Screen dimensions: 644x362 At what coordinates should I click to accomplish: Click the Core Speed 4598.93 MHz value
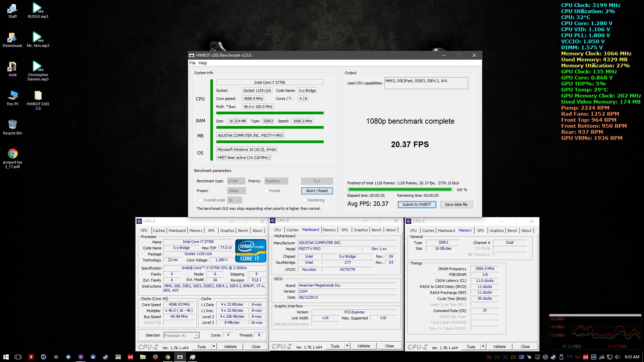pyautogui.click(x=179, y=305)
